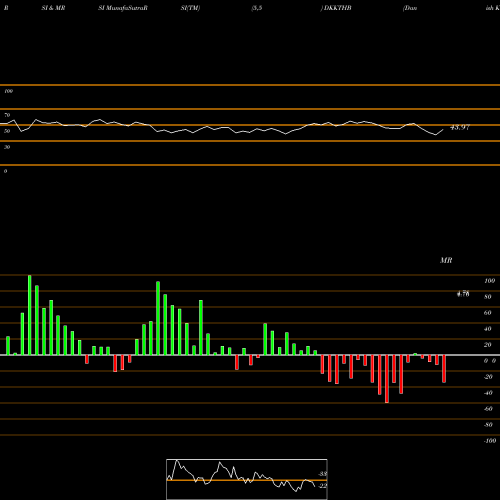
Task: Click the '-80' label on MR axis
Action: [x=488, y=425]
